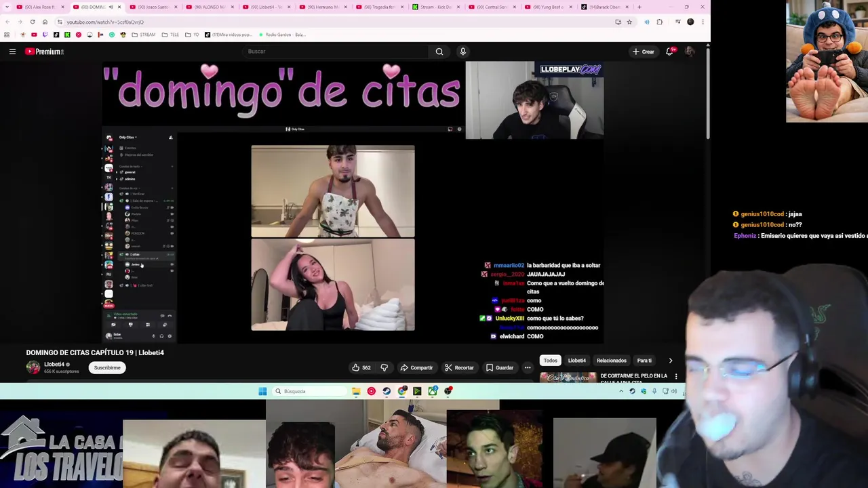Viewport: 868px width, 488px height.
Task: Select the Llobeti4 filter chip
Action: click(577, 361)
